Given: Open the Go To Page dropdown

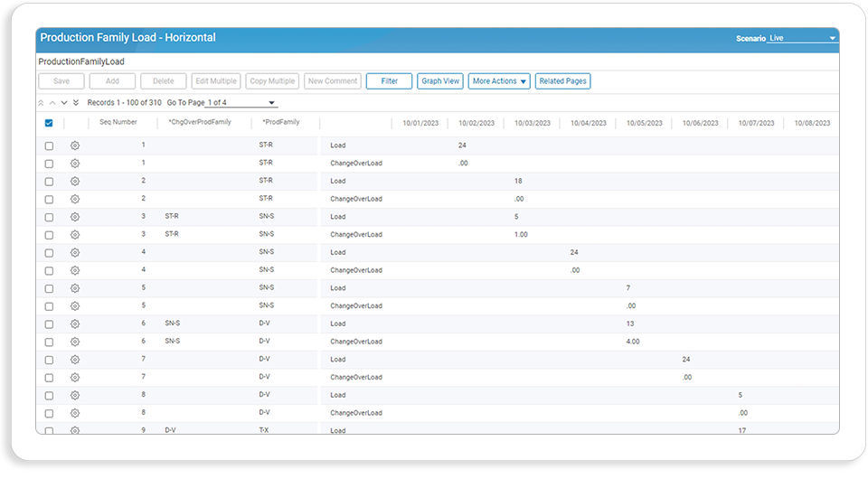Looking at the screenshot, I should tap(241, 103).
